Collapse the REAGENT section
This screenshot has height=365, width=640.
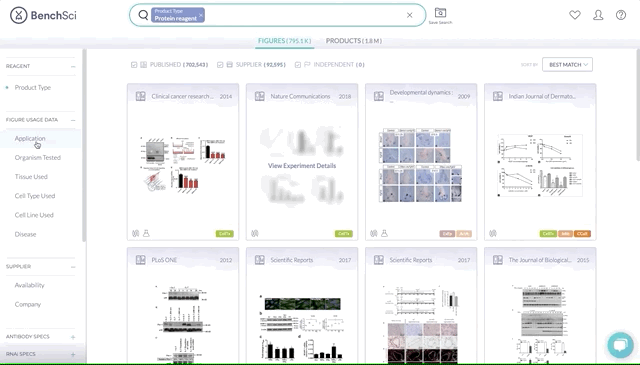coord(73,66)
